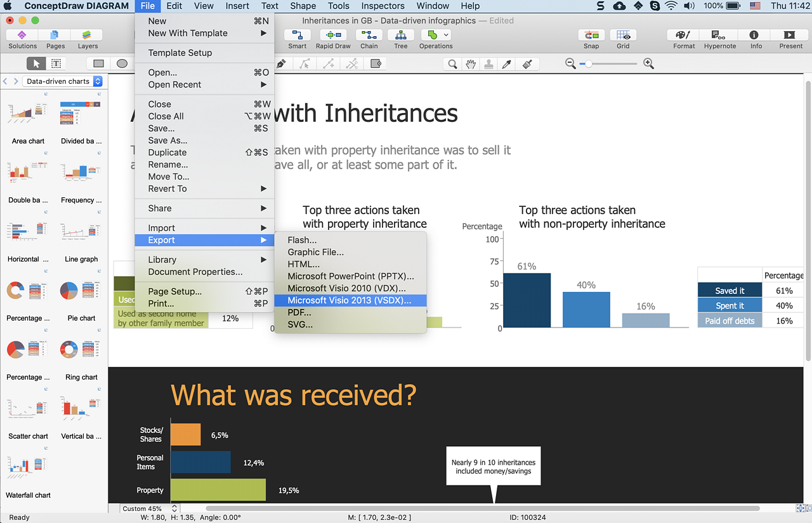
Task: Choose HTML export option
Action: [x=350, y=264]
